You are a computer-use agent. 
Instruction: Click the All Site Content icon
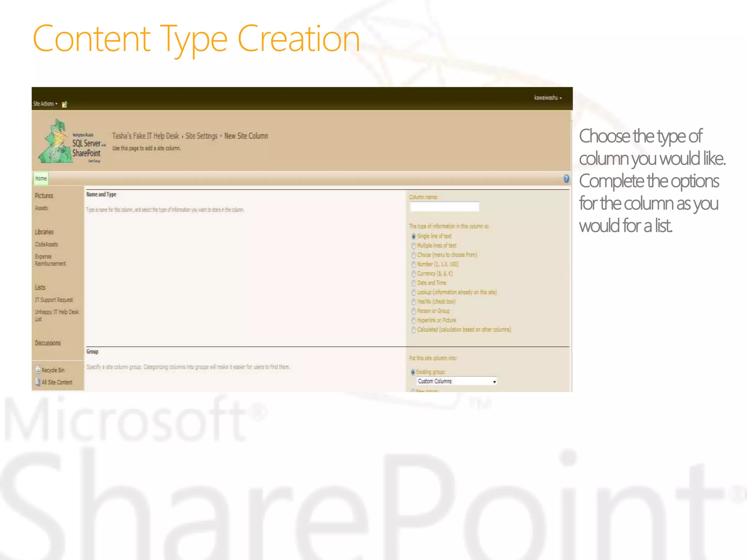point(38,382)
